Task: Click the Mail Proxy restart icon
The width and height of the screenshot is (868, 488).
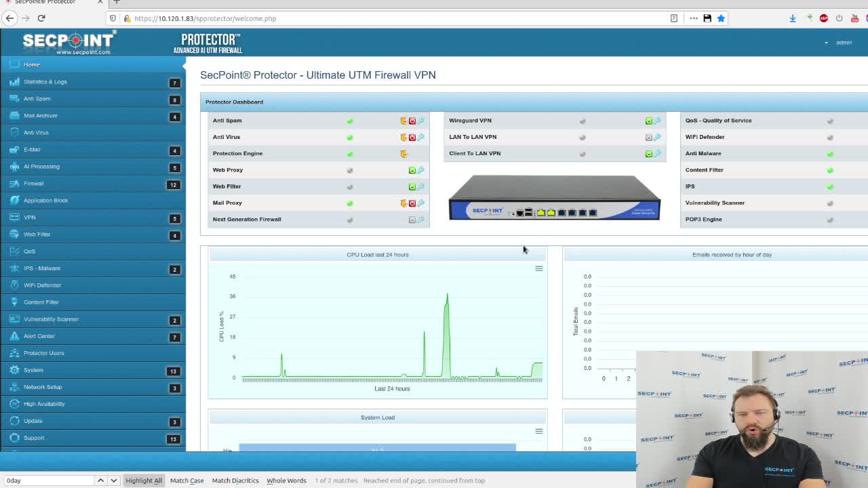Action: pyautogui.click(x=403, y=203)
